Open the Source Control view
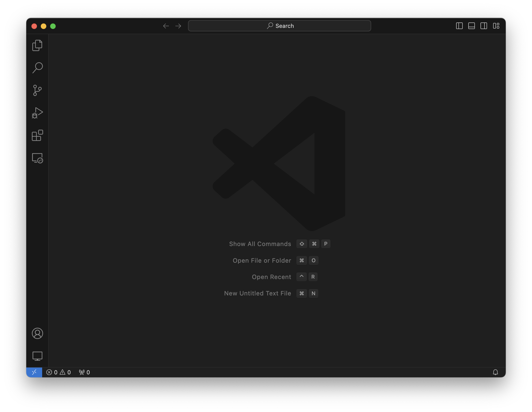Viewport: 532px width, 412px height. point(37,90)
